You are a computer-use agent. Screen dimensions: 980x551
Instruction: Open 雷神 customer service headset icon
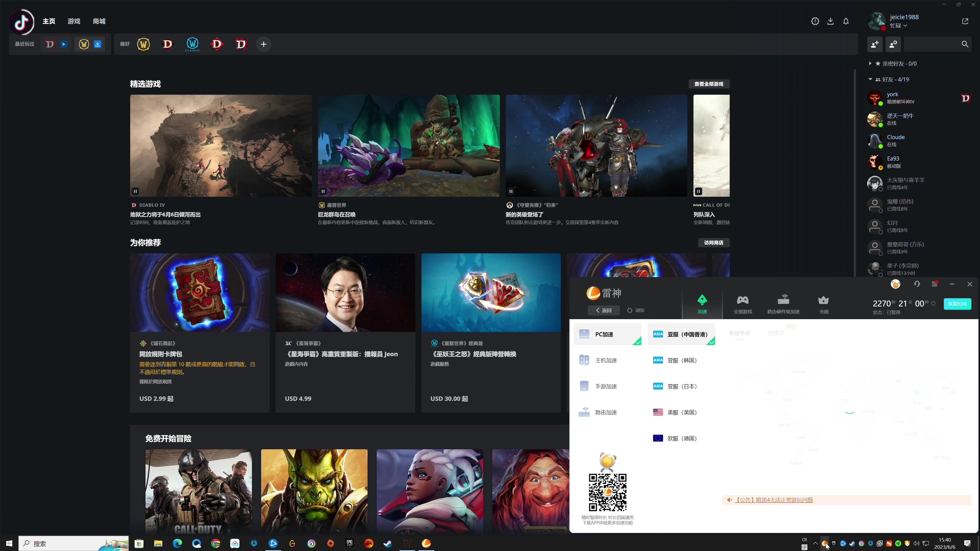pyautogui.click(x=917, y=284)
